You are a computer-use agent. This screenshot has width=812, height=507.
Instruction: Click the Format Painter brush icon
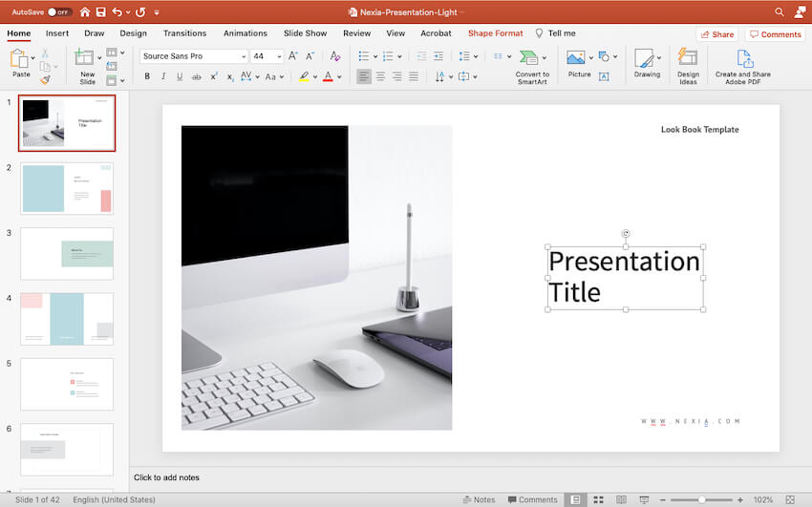click(x=45, y=81)
